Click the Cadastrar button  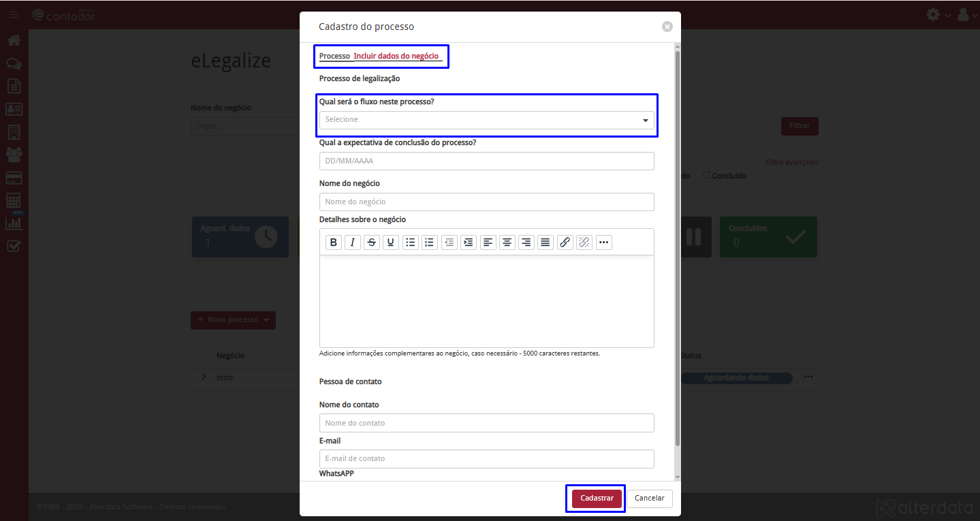(x=597, y=499)
